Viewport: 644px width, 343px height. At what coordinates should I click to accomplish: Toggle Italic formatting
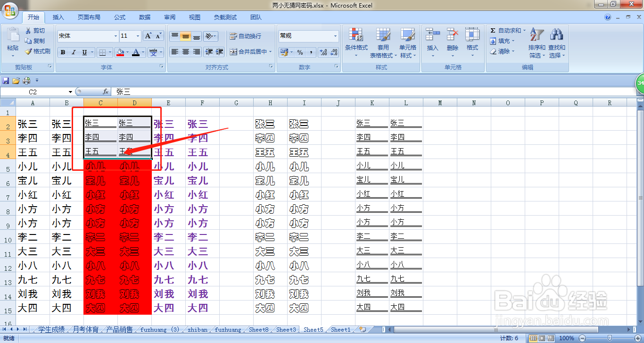74,52
